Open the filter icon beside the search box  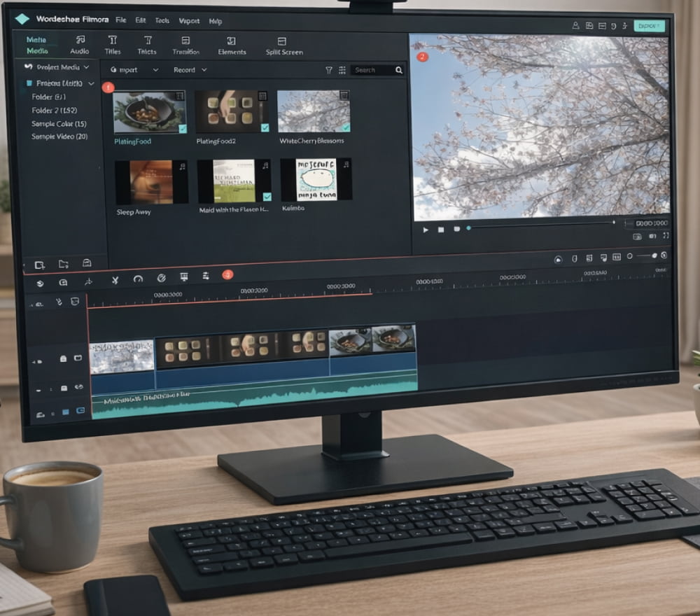(x=330, y=70)
